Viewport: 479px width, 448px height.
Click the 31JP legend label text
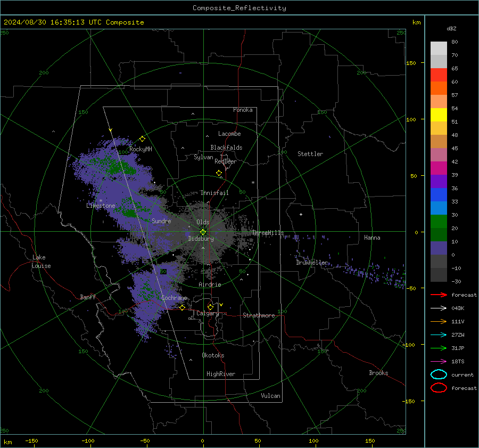coord(458,348)
